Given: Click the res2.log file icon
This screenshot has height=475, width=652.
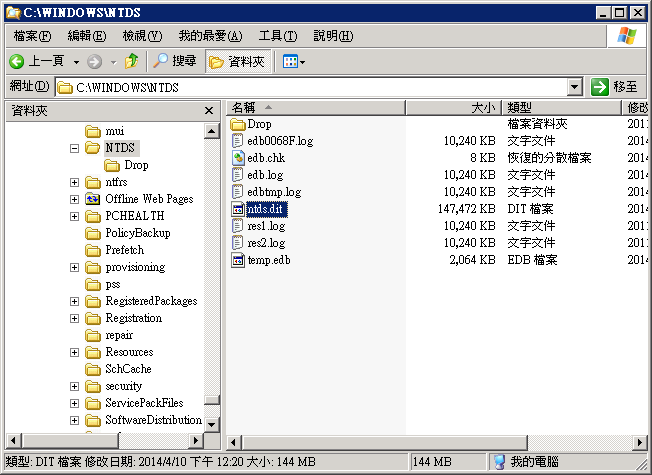Looking at the screenshot, I should coord(238,243).
